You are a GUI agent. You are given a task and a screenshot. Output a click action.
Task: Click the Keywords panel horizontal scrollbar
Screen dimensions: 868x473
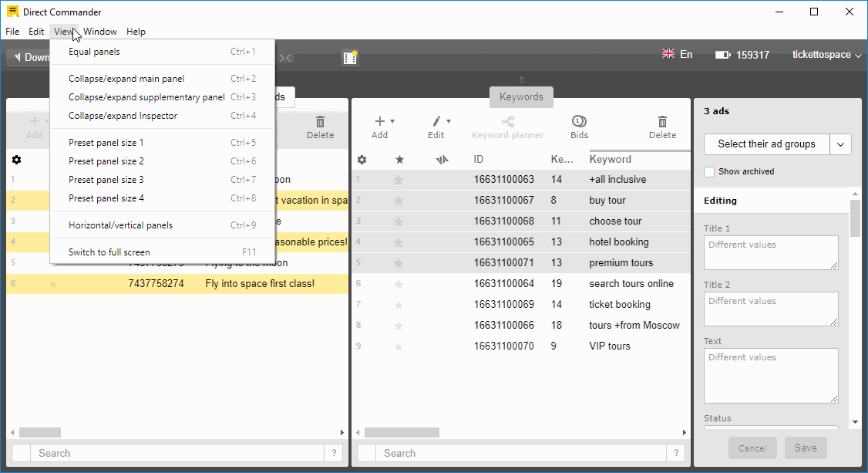point(402,433)
